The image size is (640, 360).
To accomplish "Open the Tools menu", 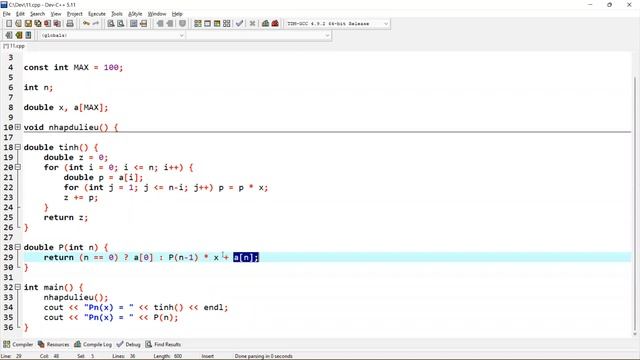I will 117,14.
